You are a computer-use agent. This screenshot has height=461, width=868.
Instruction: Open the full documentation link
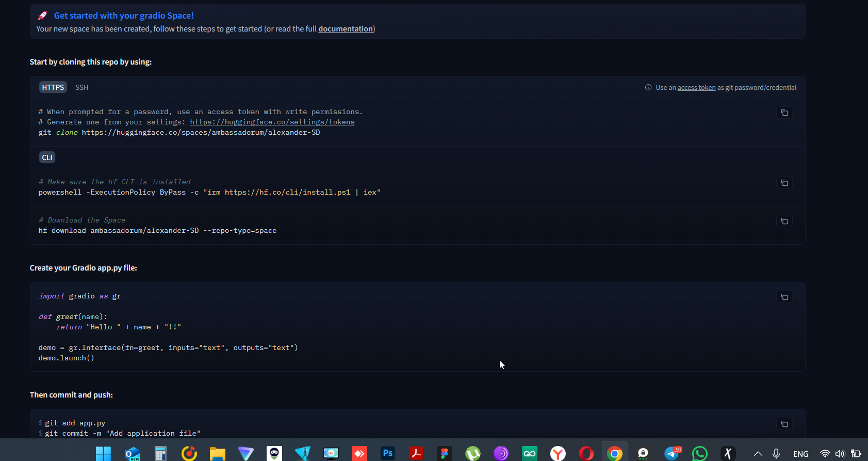[x=346, y=29]
